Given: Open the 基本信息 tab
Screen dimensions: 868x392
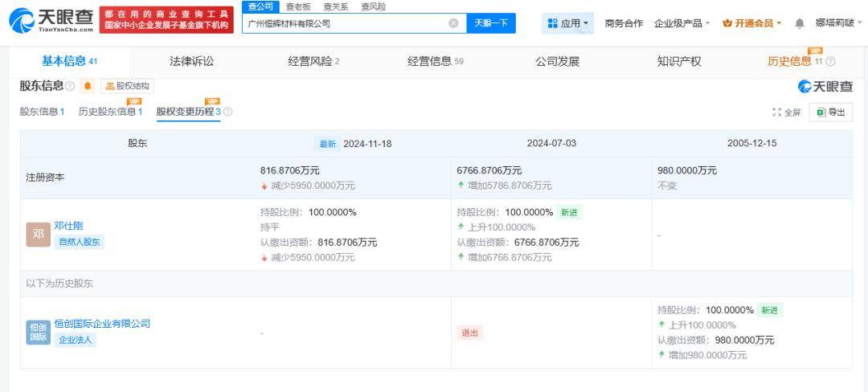Looking at the screenshot, I should click(69, 61).
